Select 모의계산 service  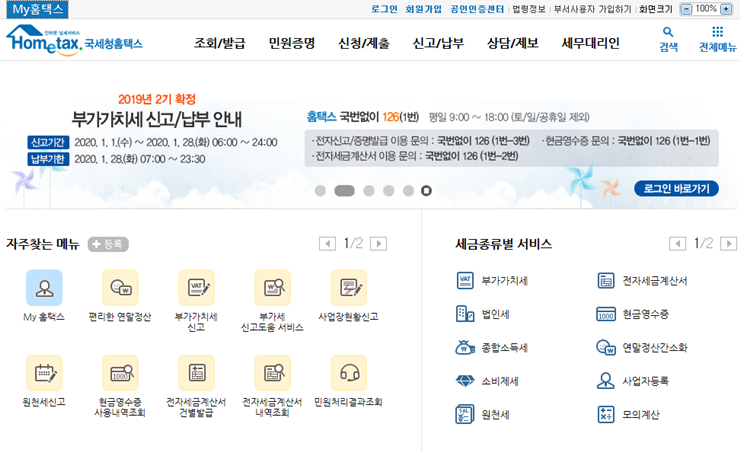[x=628, y=415]
